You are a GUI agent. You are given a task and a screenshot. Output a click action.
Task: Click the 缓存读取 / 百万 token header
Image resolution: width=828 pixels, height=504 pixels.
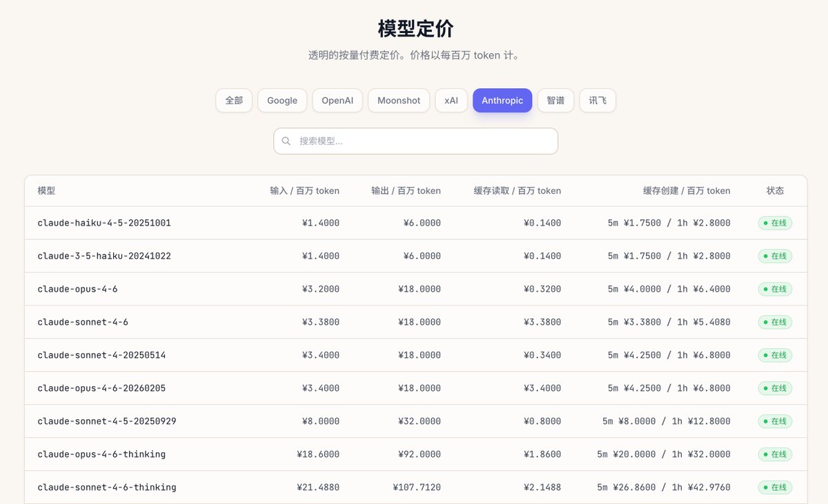[517, 190]
